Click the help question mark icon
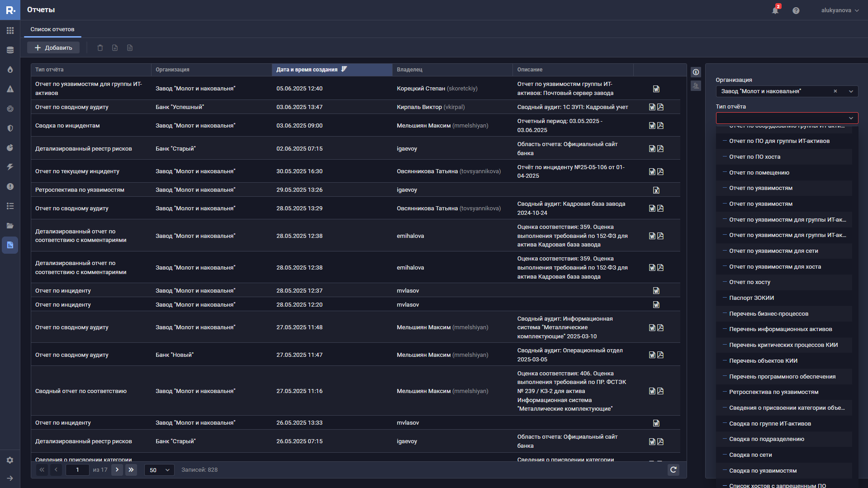 point(796,10)
